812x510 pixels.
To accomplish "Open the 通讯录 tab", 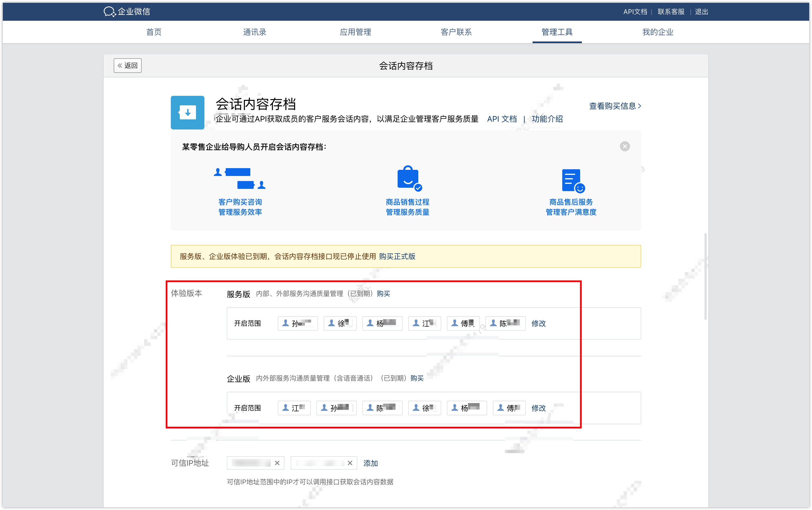I will click(x=255, y=32).
